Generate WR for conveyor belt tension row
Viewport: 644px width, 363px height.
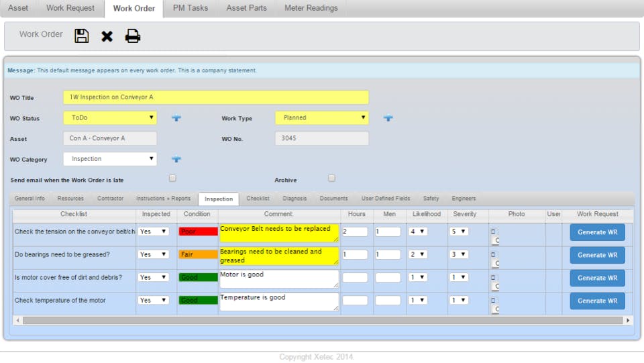tap(597, 232)
